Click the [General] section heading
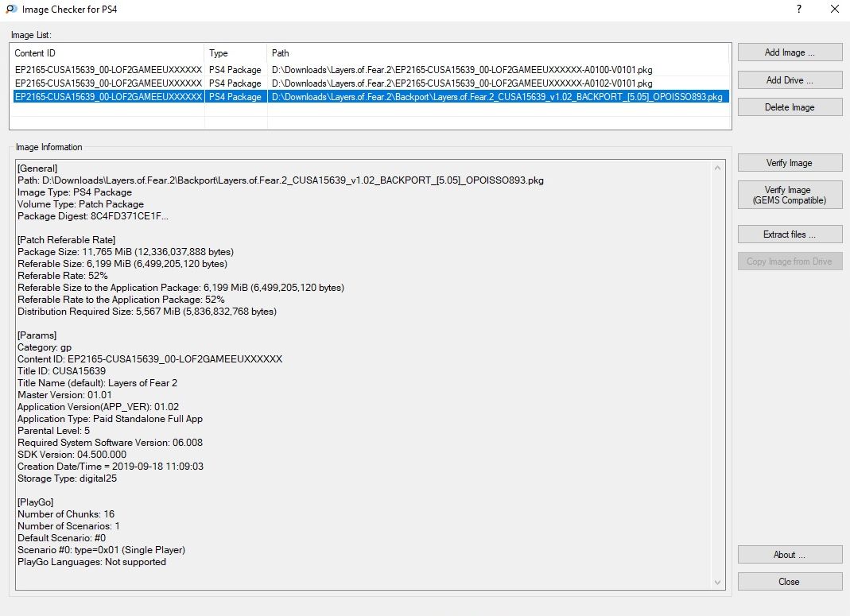Screen dimensions: 850x616 pyautogui.click(x=37, y=169)
